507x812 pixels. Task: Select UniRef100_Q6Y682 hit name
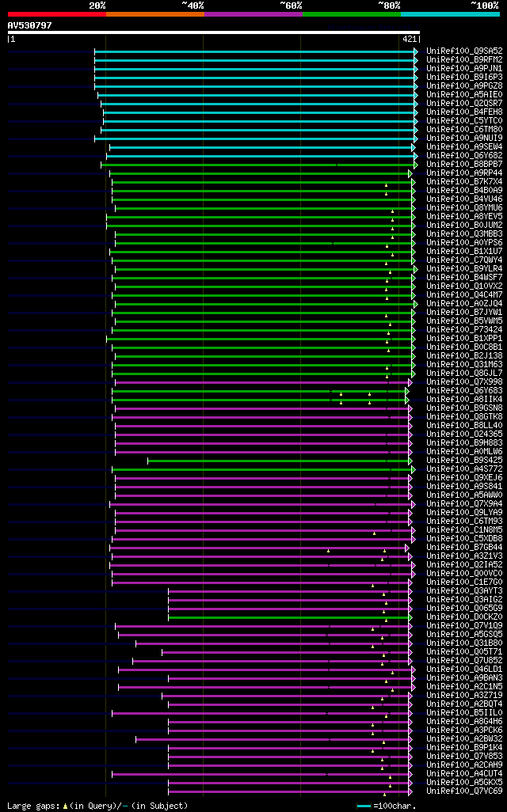[464, 155]
